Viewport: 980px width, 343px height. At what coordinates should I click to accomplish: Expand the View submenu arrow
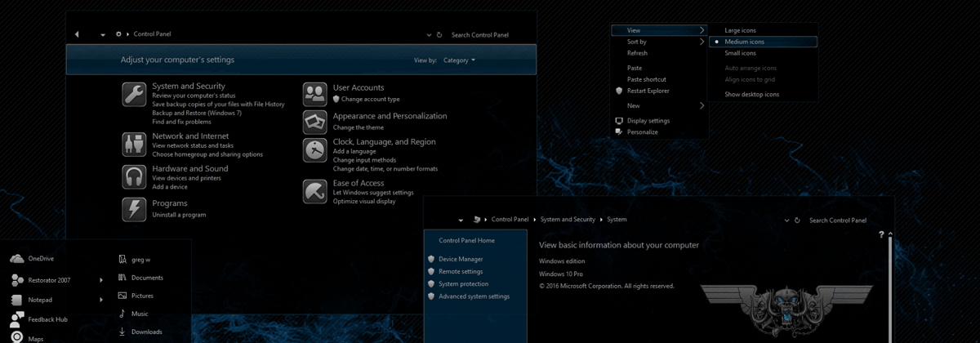[x=702, y=30]
